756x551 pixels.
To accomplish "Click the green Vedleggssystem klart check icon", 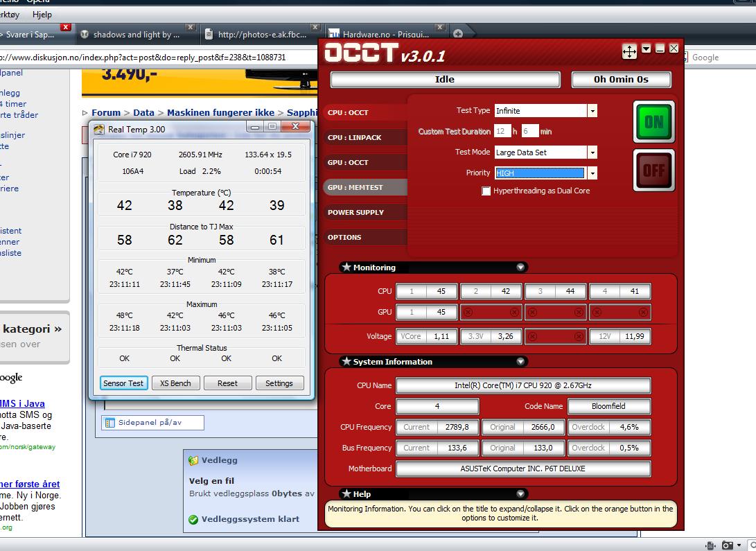I will [193, 520].
